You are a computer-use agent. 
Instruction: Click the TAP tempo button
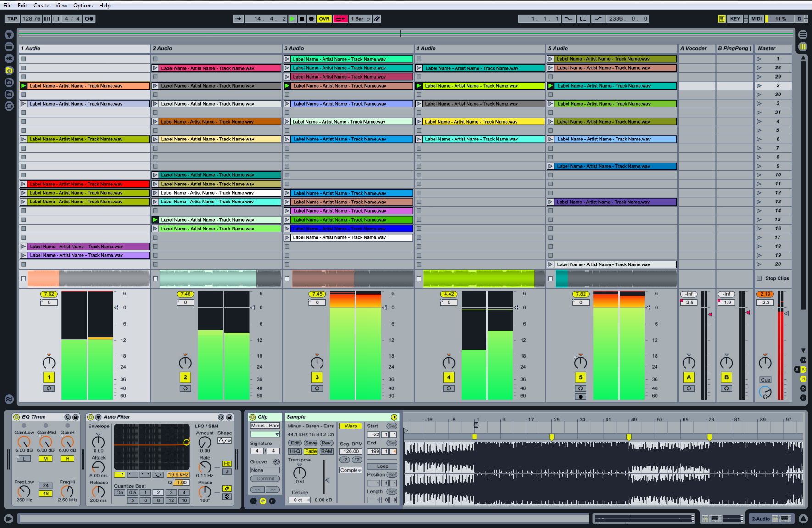pos(12,19)
